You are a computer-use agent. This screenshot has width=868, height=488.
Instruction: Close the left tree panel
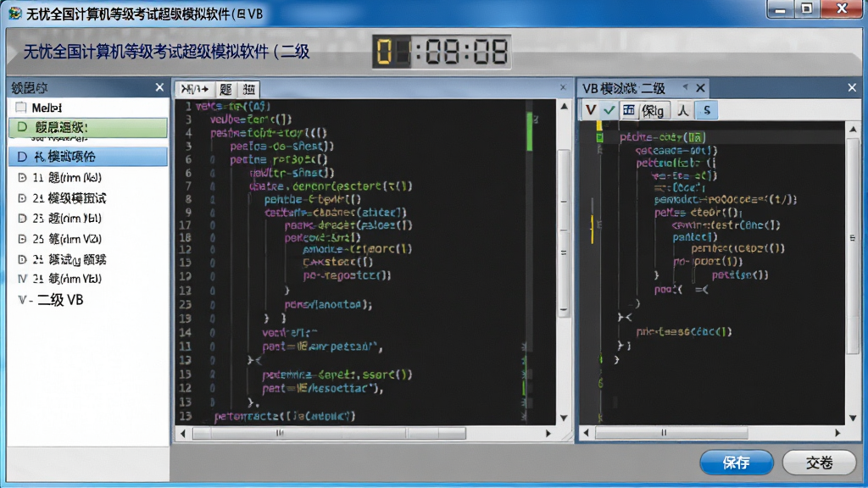[x=159, y=87]
